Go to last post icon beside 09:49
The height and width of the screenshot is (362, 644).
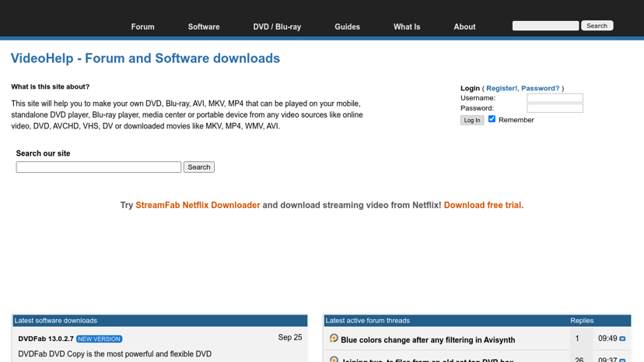tap(622, 339)
